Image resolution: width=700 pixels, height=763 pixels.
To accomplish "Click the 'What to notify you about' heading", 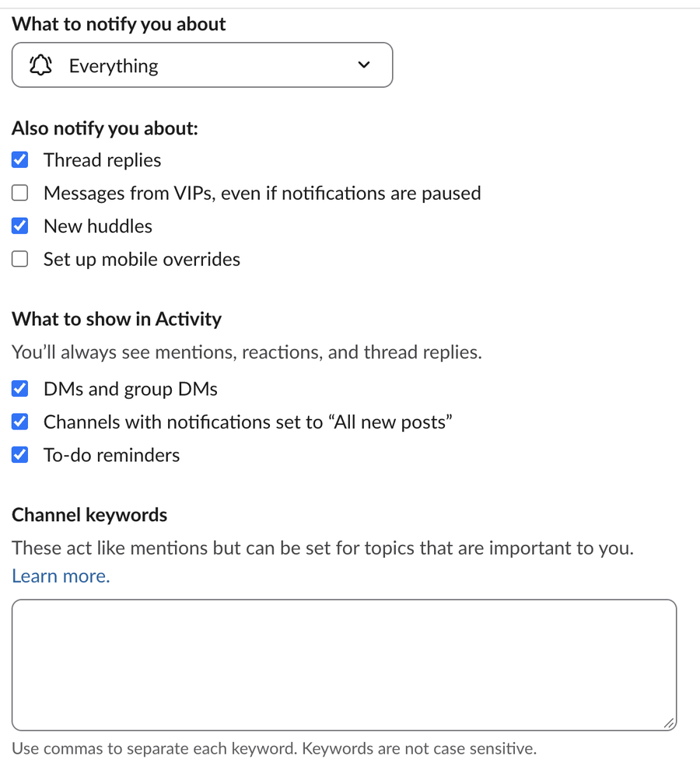I will pos(119,24).
